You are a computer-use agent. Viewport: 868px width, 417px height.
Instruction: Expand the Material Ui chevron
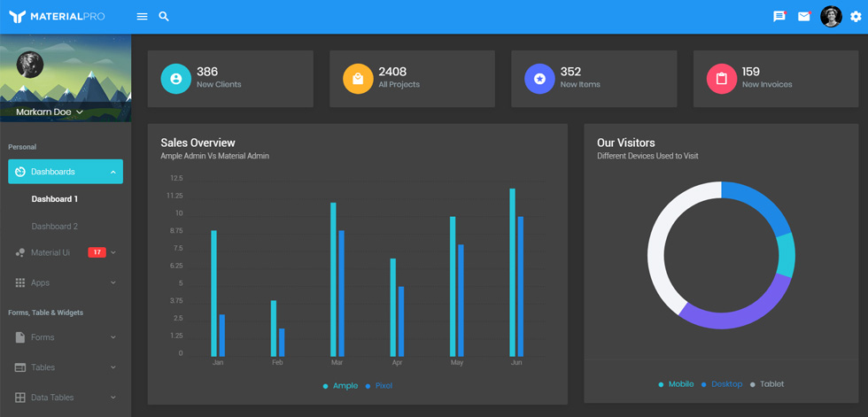(113, 252)
